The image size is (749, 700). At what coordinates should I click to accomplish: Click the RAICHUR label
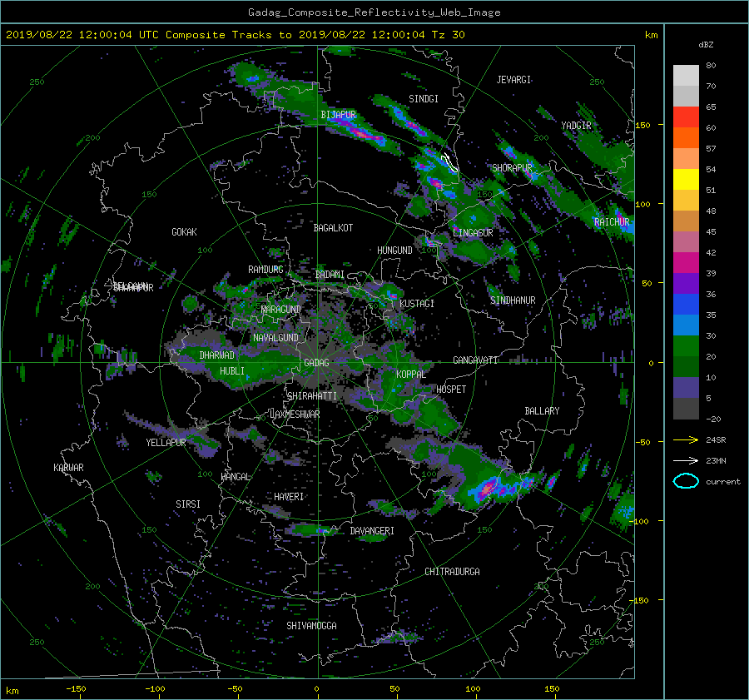pos(612,222)
